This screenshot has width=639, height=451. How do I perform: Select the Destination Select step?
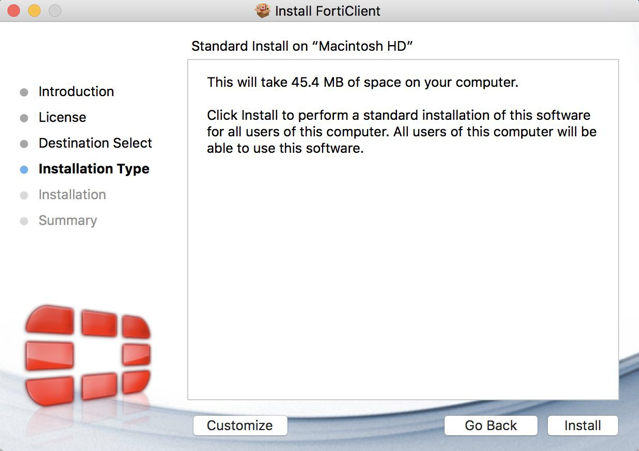click(x=95, y=143)
